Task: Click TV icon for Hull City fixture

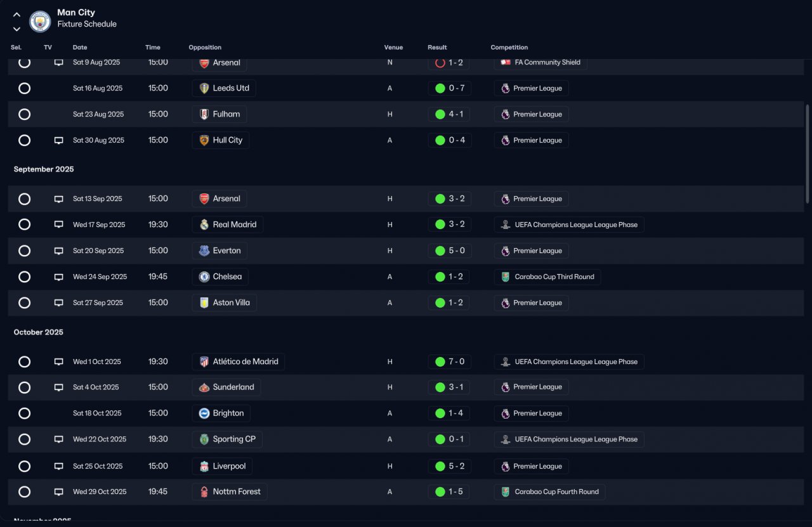Action: (x=58, y=140)
